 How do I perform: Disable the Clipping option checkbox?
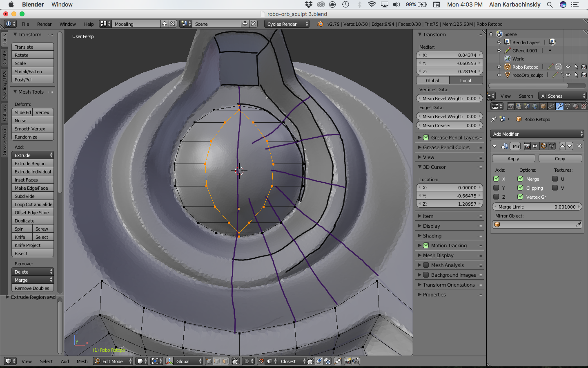(x=520, y=188)
